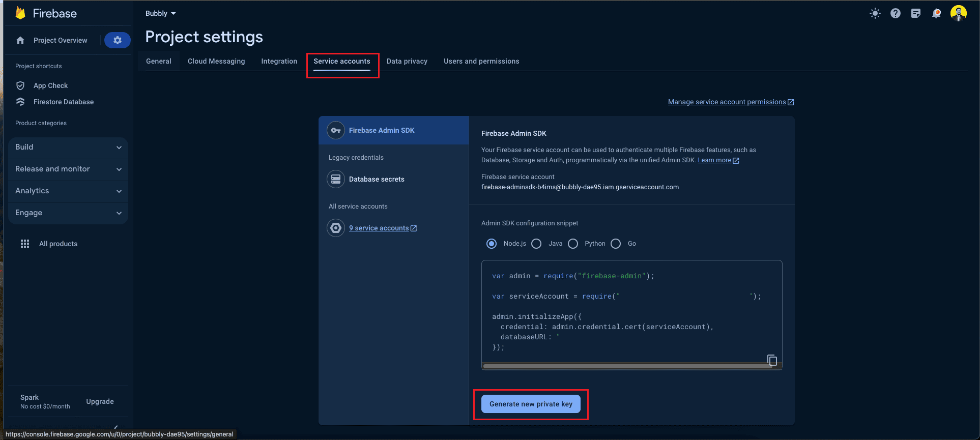
Task: Expand the Engage category
Action: pos(68,213)
